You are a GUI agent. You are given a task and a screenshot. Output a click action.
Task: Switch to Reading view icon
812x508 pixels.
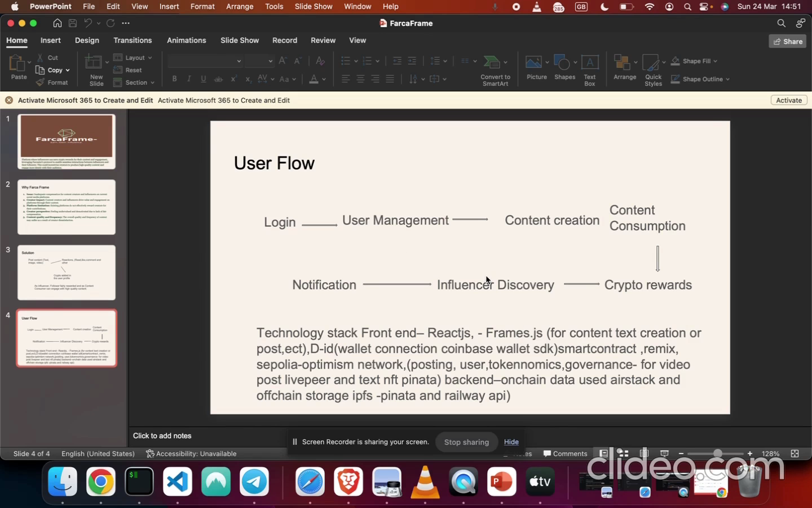(x=644, y=453)
